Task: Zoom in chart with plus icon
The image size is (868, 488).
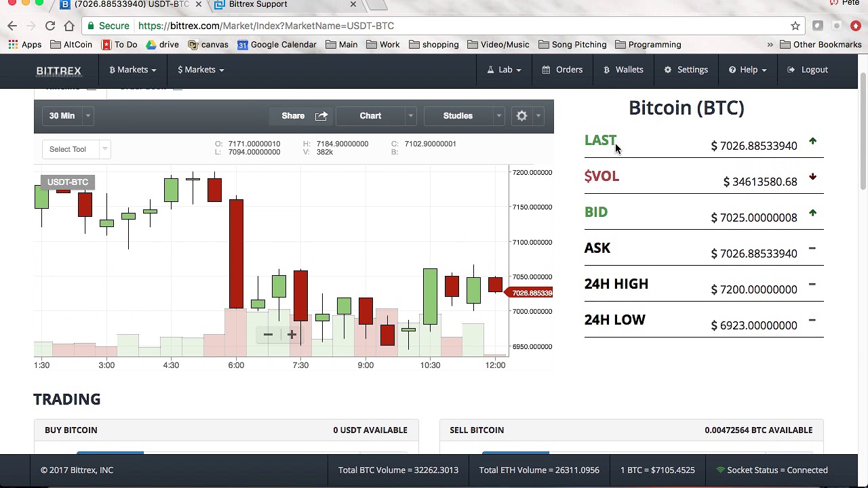Action: (x=292, y=334)
